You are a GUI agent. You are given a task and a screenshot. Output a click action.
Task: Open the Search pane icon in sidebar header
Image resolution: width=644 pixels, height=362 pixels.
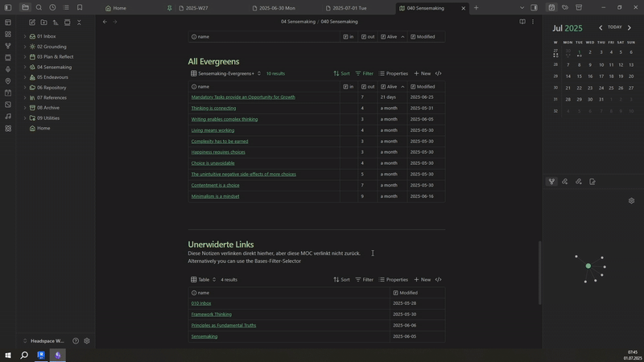39,8
